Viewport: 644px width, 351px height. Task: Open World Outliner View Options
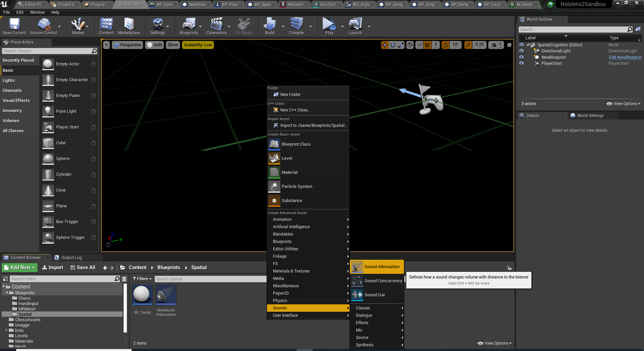click(x=623, y=104)
